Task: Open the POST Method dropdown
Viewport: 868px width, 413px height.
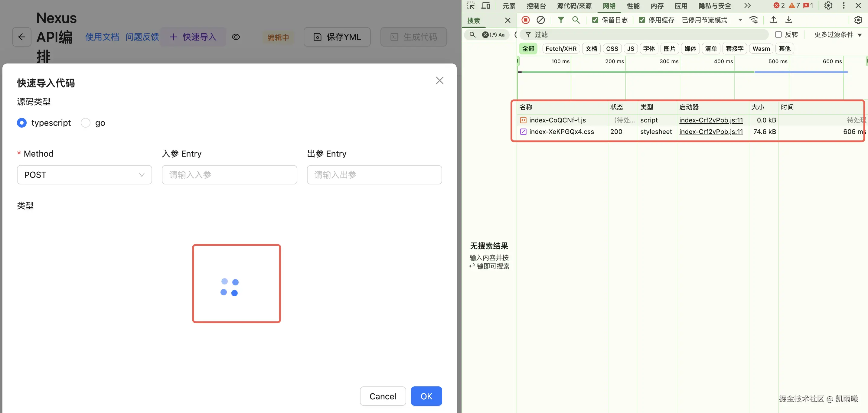Action: 84,174
